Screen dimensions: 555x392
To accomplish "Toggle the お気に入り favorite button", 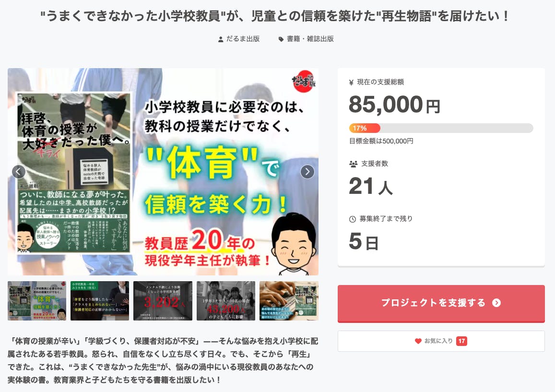I will pos(441,341).
